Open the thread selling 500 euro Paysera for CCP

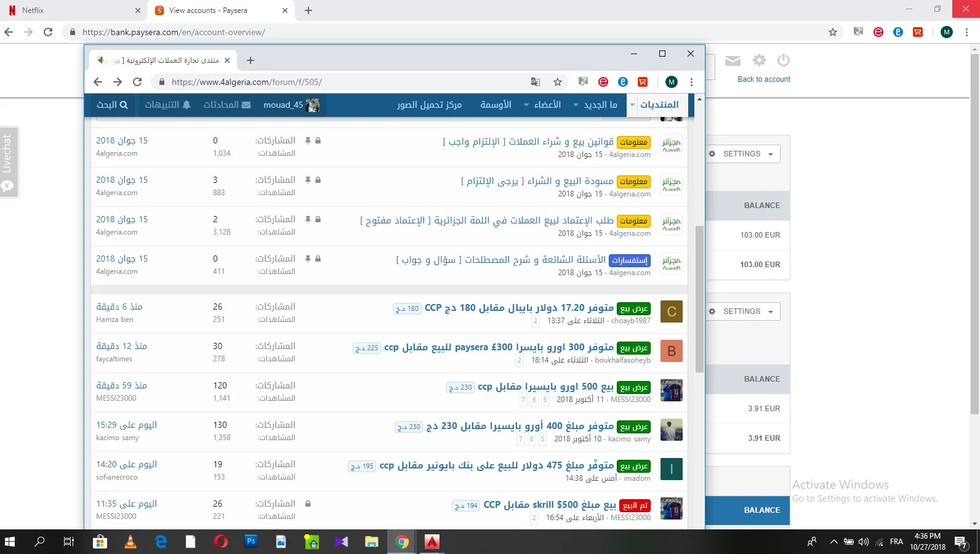(545, 387)
